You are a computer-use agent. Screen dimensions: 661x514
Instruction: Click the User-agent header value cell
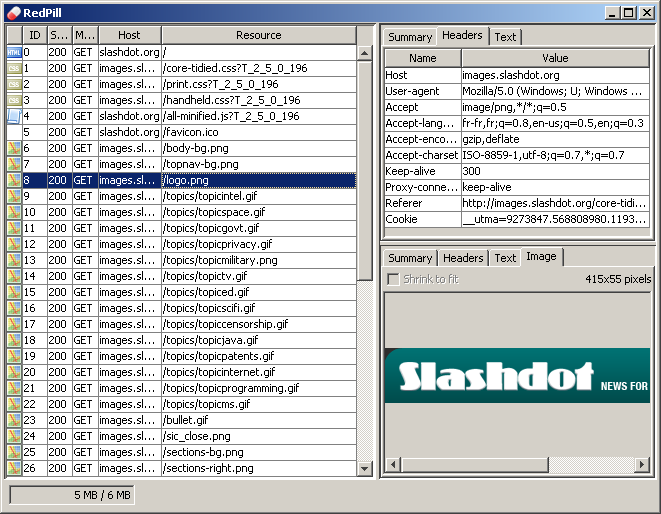[555, 91]
